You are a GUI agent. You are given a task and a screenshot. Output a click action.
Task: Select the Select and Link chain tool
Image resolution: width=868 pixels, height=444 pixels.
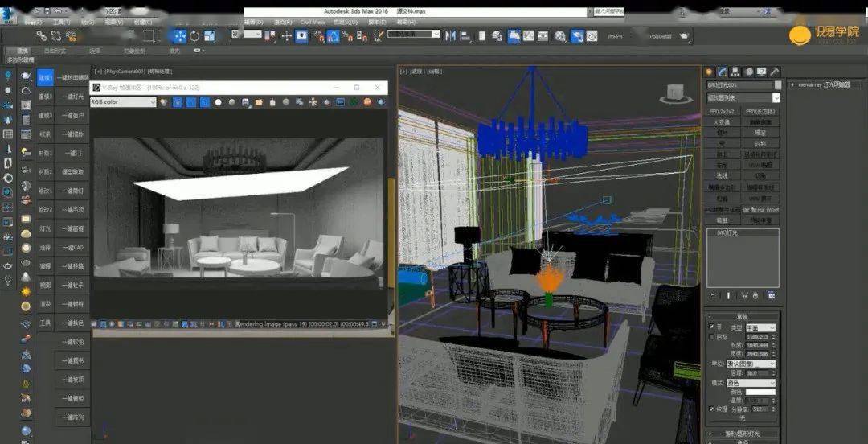coord(42,36)
